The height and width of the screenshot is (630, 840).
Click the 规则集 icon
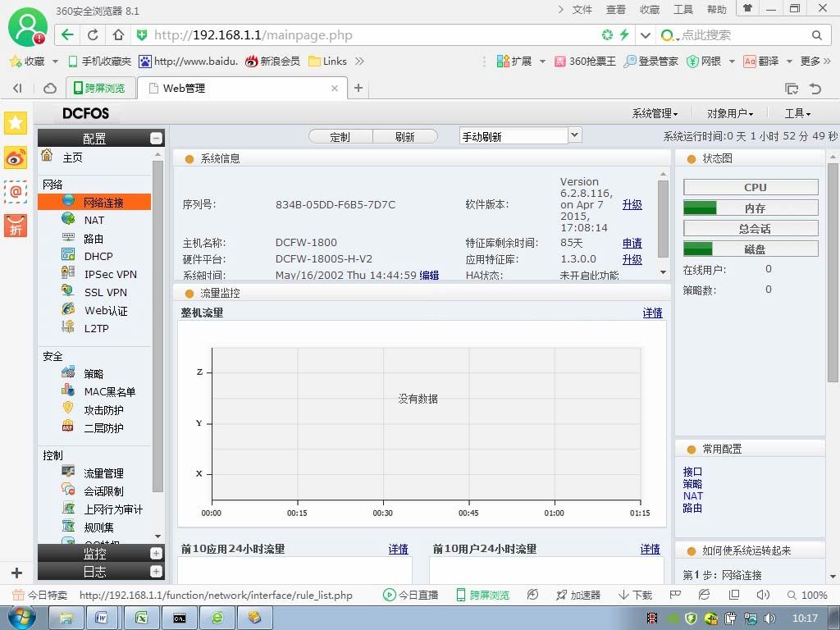(x=68, y=526)
